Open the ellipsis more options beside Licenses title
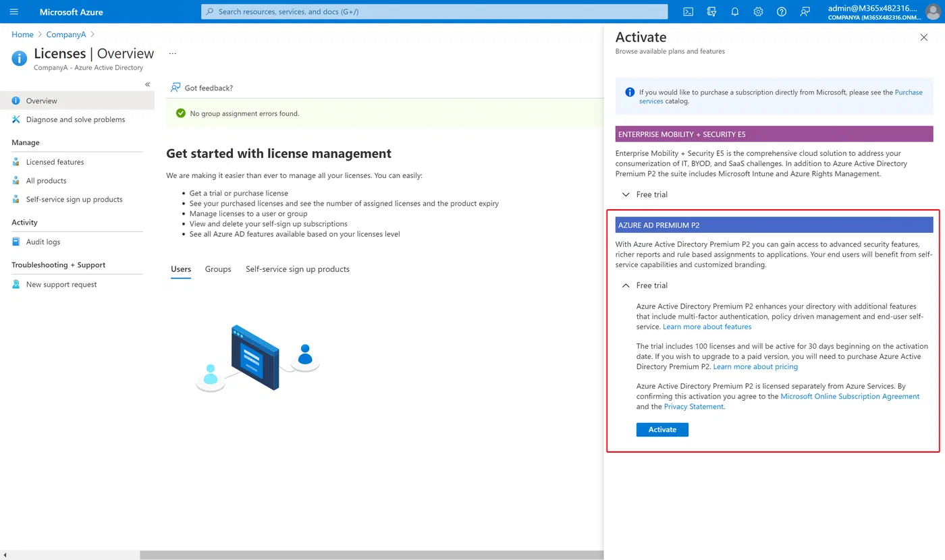945x560 pixels. click(x=173, y=53)
